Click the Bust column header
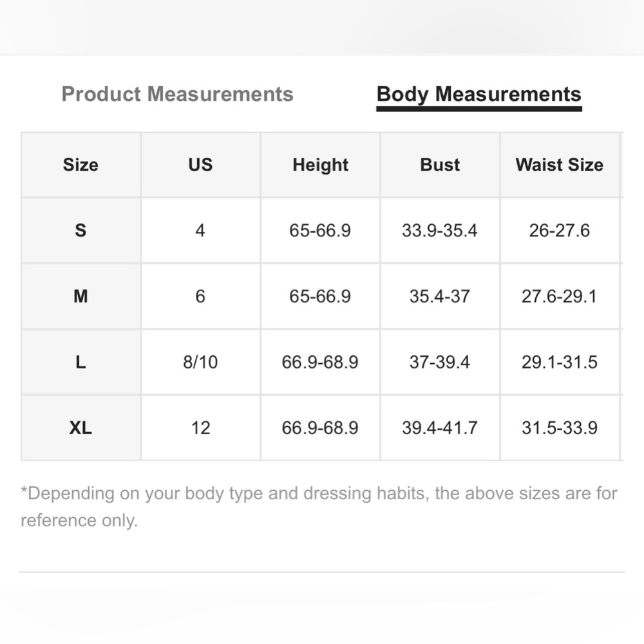Screen dimensions: 644x644 440,165
